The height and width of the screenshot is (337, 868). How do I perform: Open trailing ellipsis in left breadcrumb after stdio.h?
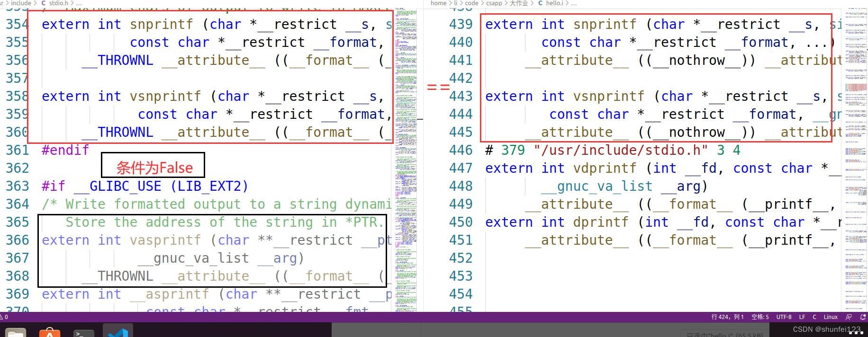pyautogui.click(x=79, y=3)
